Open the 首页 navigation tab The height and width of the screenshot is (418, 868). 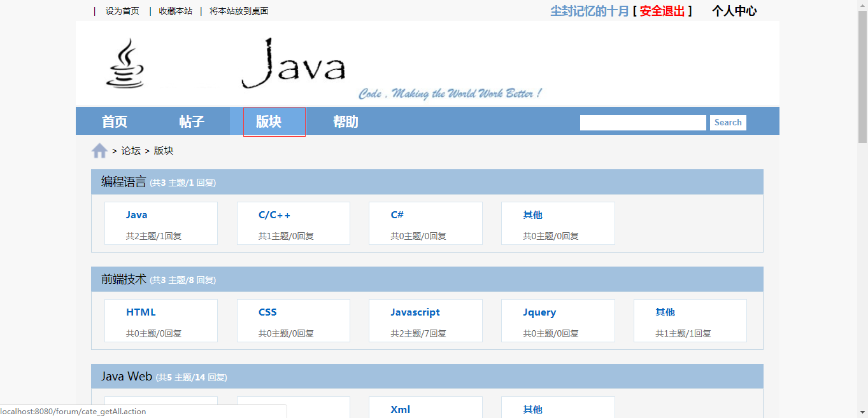click(x=115, y=122)
